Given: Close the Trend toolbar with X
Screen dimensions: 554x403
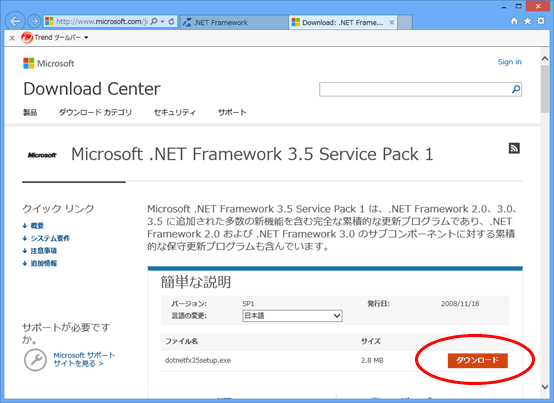Looking at the screenshot, I should (12, 38).
